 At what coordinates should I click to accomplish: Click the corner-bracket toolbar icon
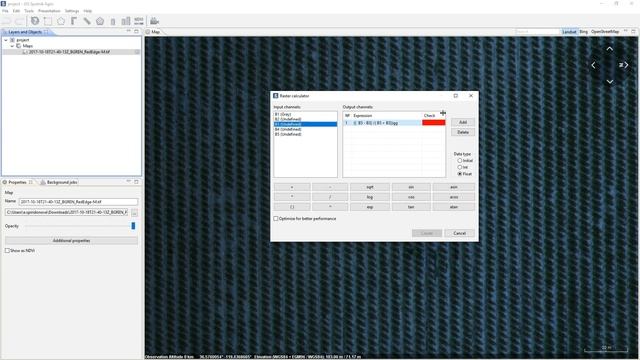point(74,21)
